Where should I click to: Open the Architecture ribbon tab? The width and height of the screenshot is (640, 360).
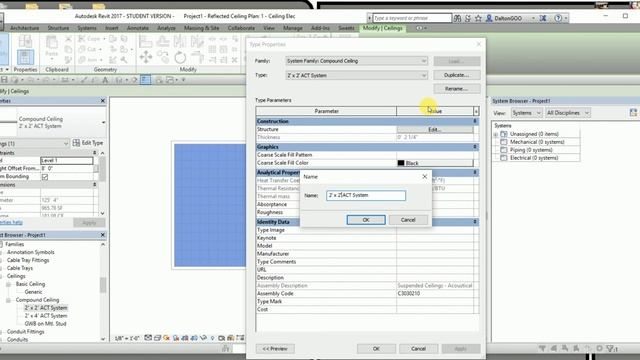click(x=24, y=28)
